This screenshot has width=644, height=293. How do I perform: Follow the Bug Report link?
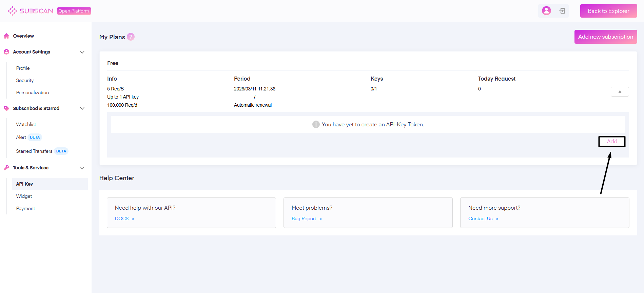(x=307, y=218)
